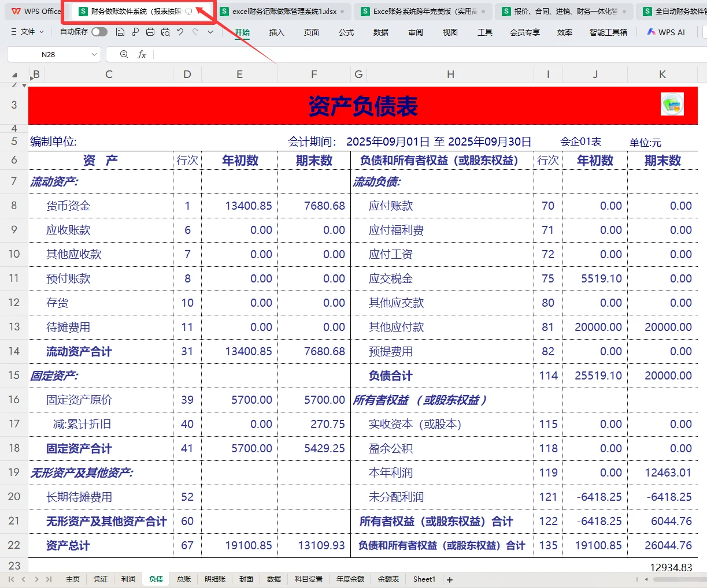Click the Save icon in quick access toolbar
The image size is (707, 588).
click(x=120, y=33)
